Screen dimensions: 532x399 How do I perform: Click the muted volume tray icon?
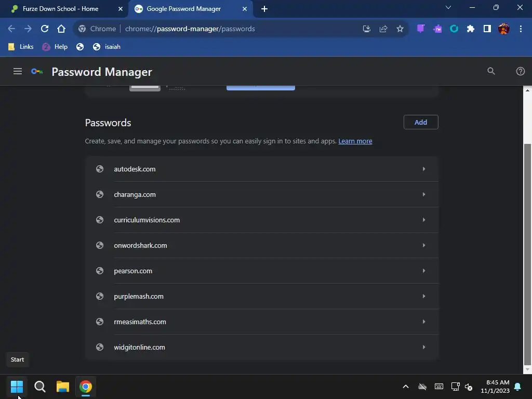[469, 387]
